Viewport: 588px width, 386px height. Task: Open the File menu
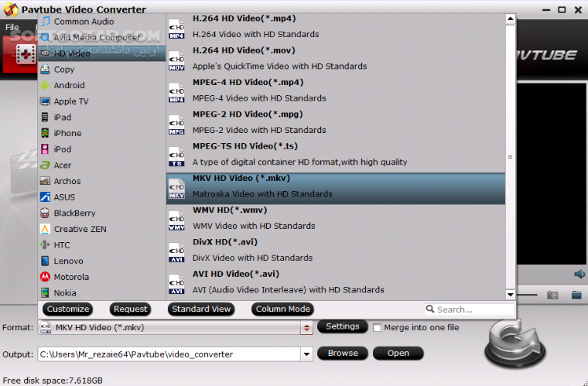coord(12,27)
